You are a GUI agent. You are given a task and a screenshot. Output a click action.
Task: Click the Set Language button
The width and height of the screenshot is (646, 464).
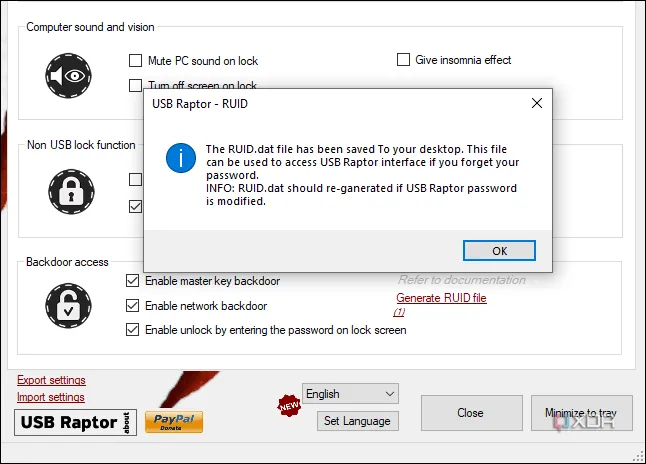(358, 421)
